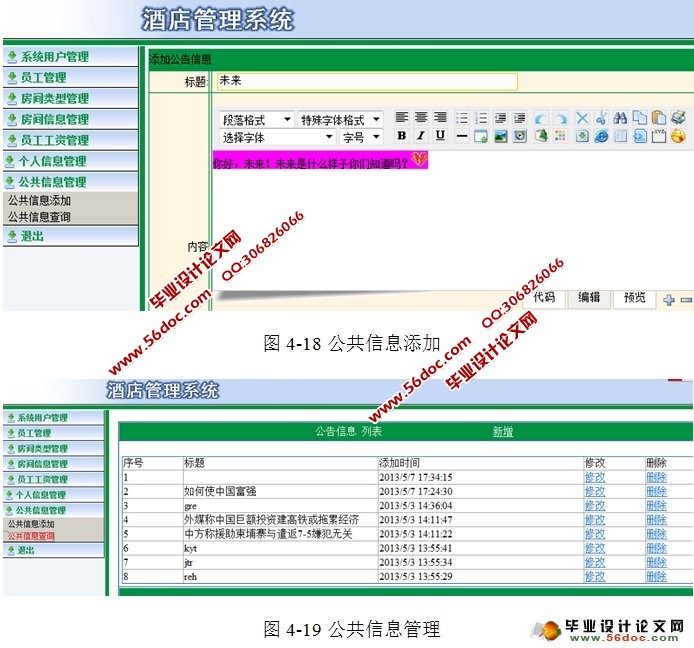Viewport: 694px width, 648px height.
Task: Open the 特殊字体格式 dropdown
Action: [340, 120]
